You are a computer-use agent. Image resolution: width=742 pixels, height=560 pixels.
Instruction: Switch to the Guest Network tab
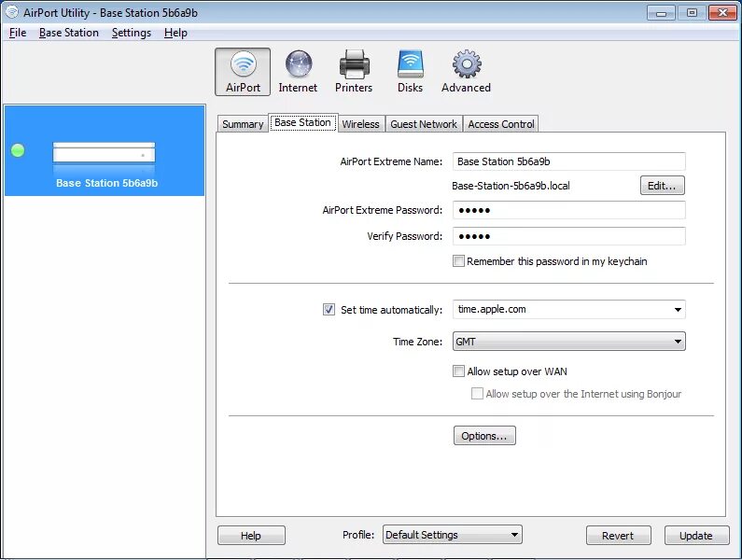click(424, 124)
